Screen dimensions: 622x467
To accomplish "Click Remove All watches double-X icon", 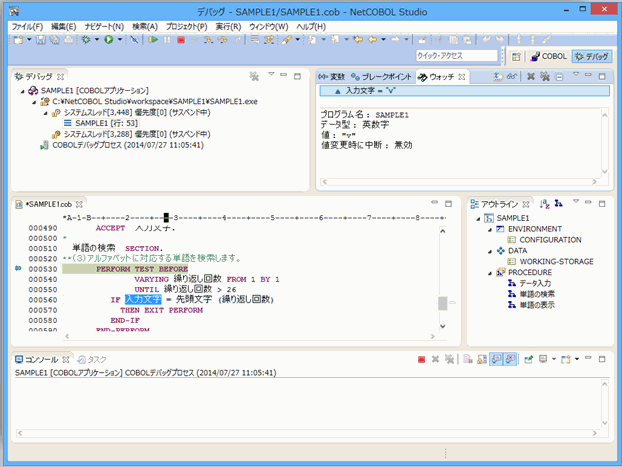I will point(545,77).
